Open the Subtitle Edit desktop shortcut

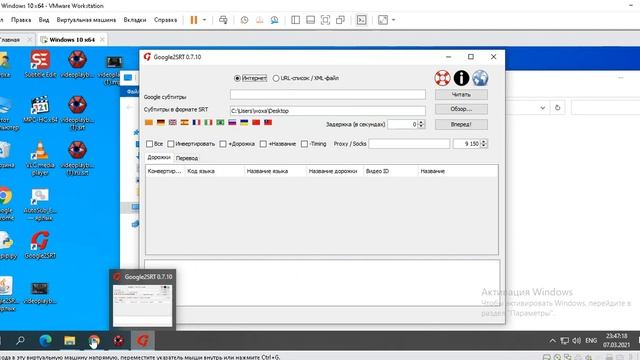point(40,64)
